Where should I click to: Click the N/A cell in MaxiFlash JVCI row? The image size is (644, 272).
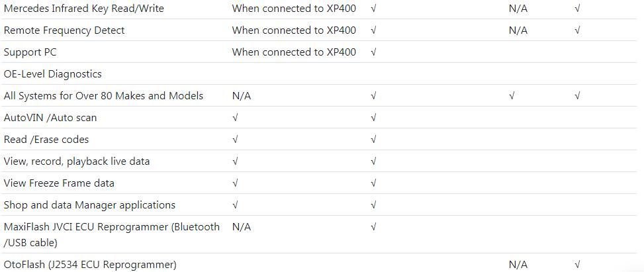point(242,227)
